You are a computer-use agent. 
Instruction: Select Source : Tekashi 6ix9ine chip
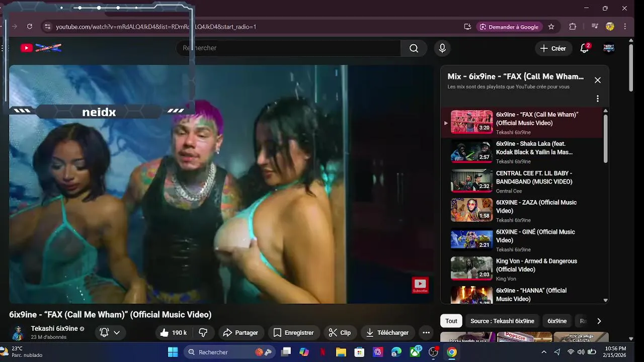click(x=502, y=321)
